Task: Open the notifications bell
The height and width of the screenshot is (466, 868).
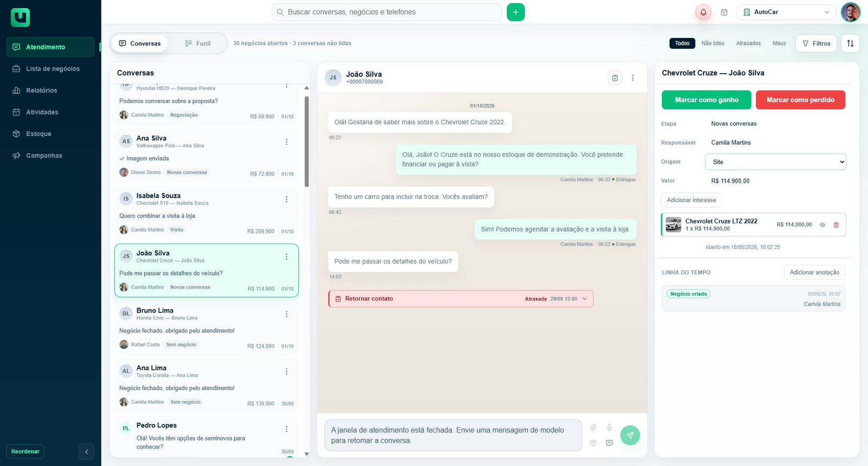Action: [x=703, y=12]
